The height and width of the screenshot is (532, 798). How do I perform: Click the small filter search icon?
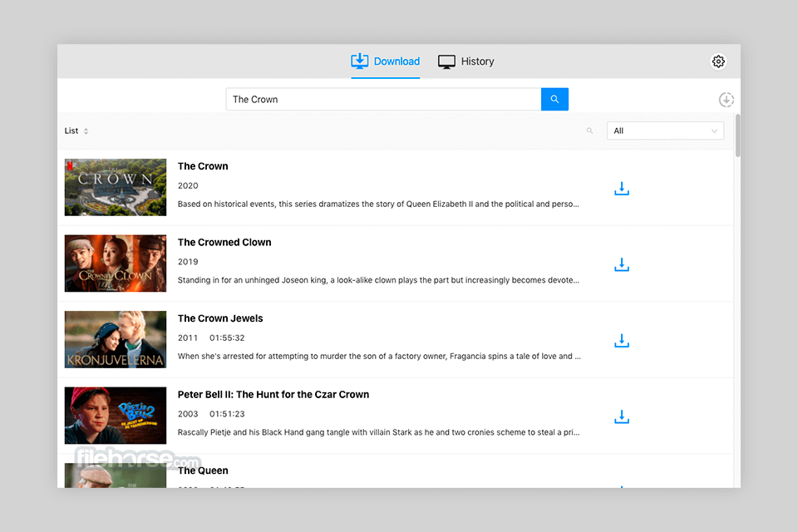[x=589, y=131]
